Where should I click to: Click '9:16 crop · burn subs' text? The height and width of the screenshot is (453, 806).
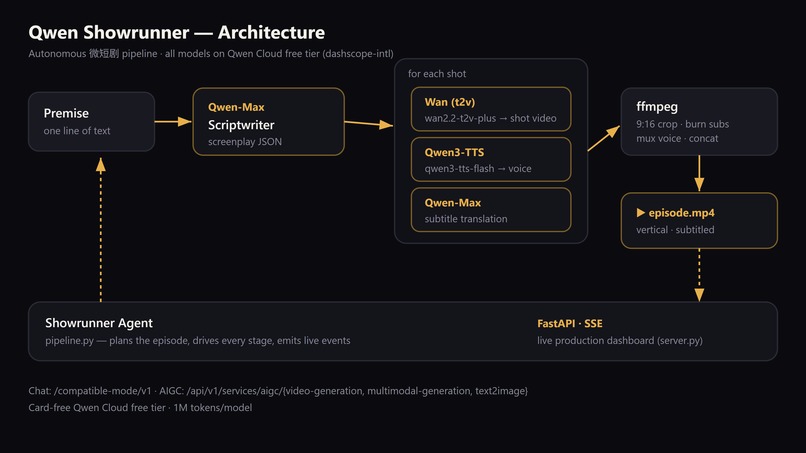[x=683, y=124]
